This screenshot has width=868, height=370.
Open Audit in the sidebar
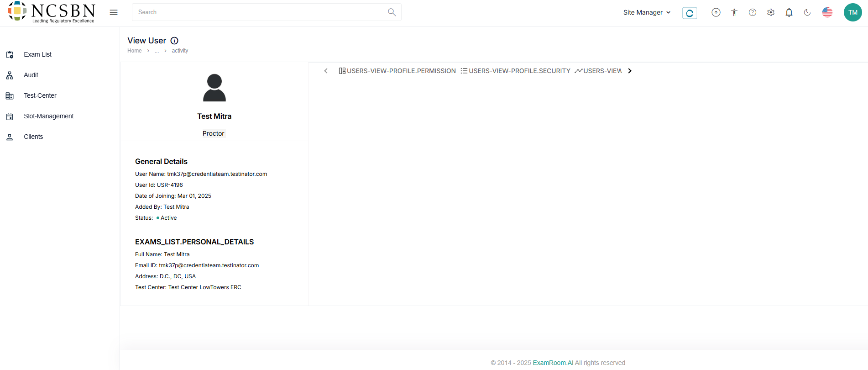[31, 75]
